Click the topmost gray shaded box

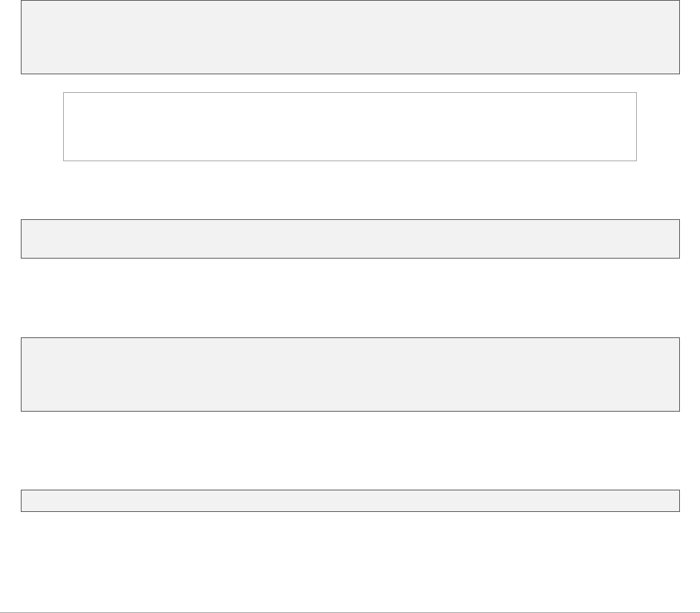tap(350, 37)
